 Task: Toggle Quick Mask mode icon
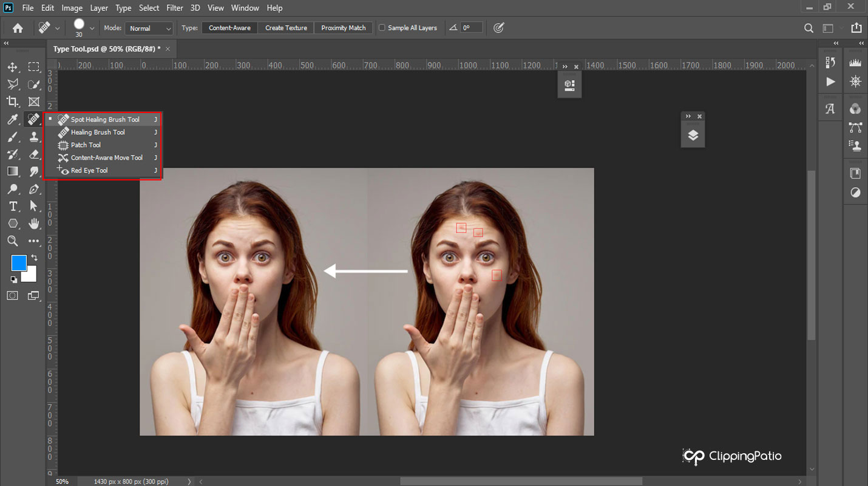[x=13, y=295]
